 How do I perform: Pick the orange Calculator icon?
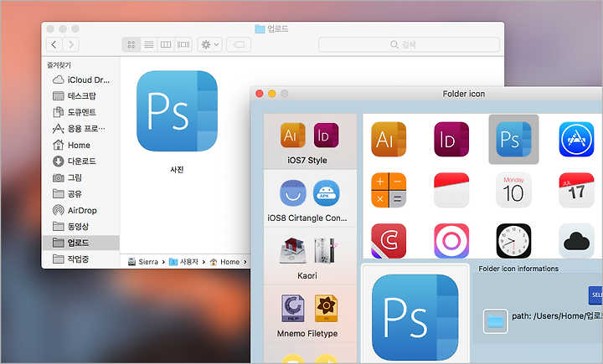pyautogui.click(x=389, y=190)
